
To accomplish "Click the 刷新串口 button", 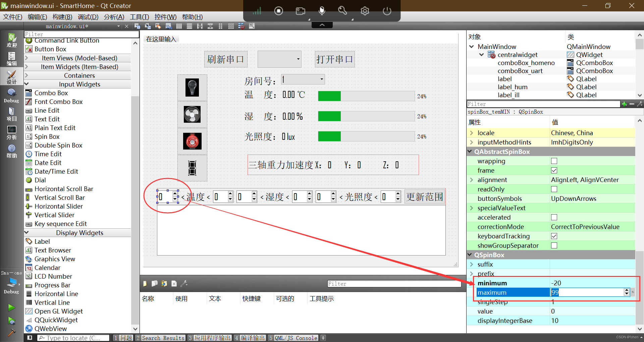I will pyautogui.click(x=226, y=59).
